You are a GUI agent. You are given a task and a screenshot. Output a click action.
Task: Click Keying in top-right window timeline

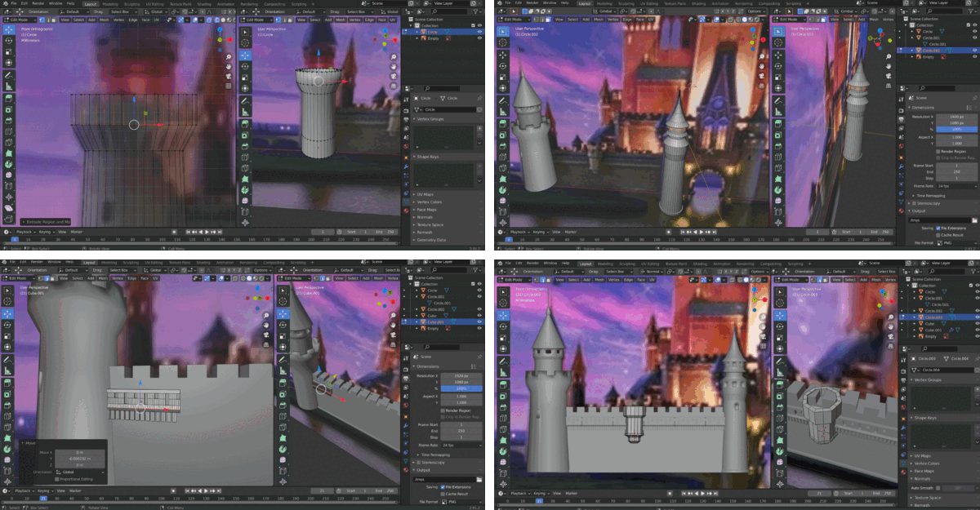pyautogui.click(x=540, y=232)
